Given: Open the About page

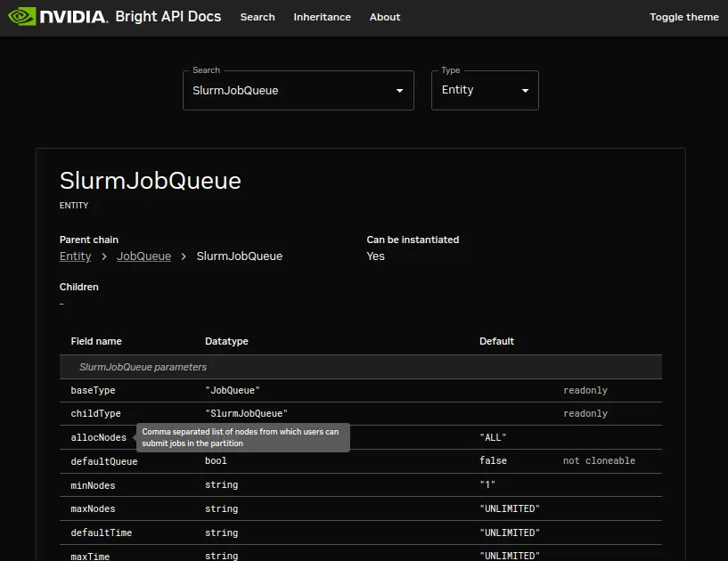Looking at the screenshot, I should pos(385,17).
